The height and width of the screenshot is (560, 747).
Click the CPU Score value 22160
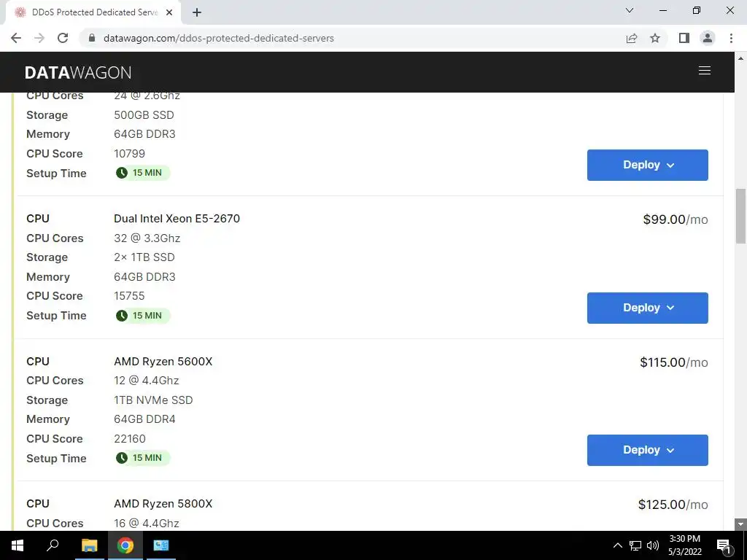(130, 438)
